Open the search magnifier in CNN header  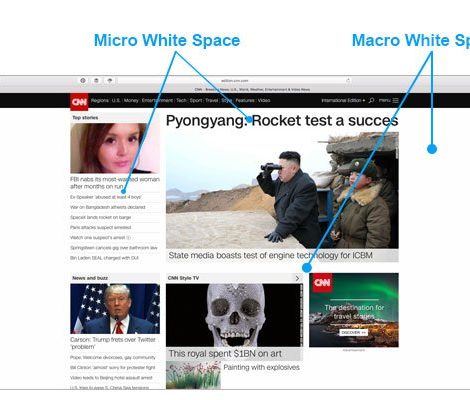point(371,100)
